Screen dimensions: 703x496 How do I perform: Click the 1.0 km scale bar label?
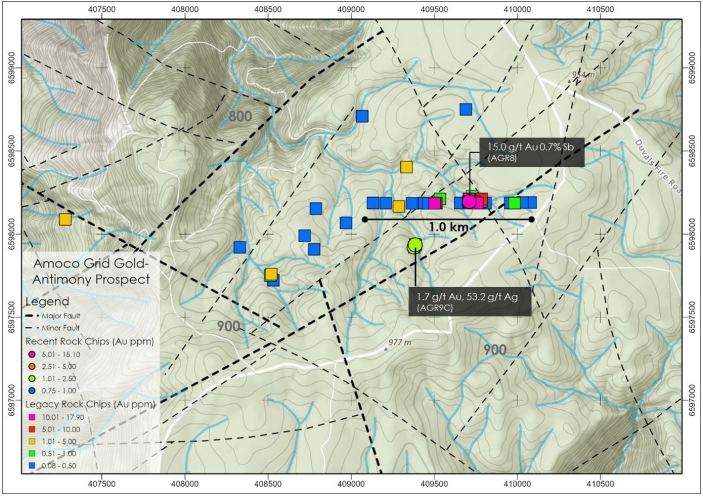point(448,227)
